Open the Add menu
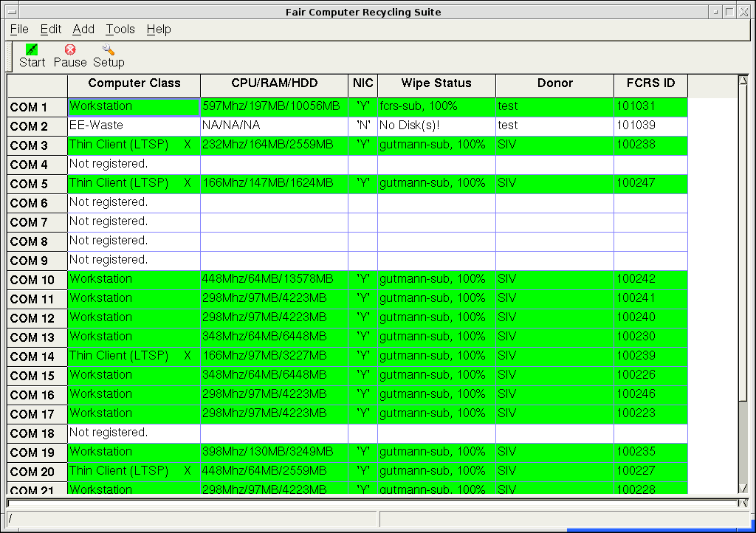 83,30
